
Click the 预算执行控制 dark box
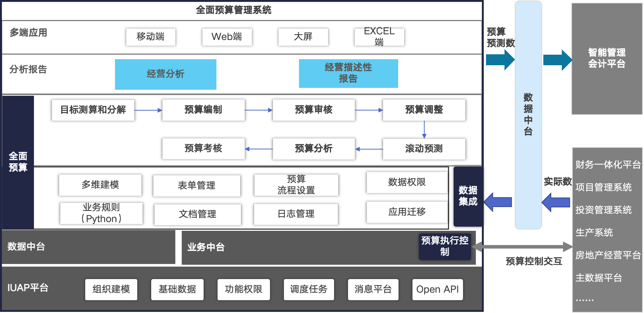[x=445, y=247]
